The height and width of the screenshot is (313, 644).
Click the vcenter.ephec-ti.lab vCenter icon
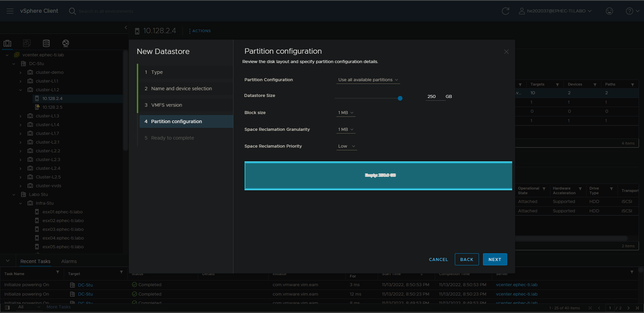point(17,55)
